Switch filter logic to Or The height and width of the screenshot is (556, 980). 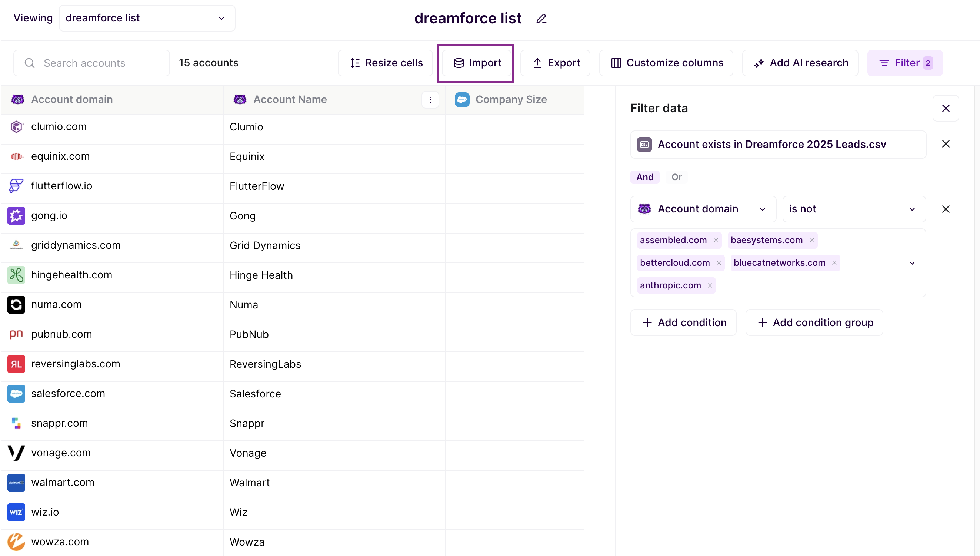coord(676,177)
